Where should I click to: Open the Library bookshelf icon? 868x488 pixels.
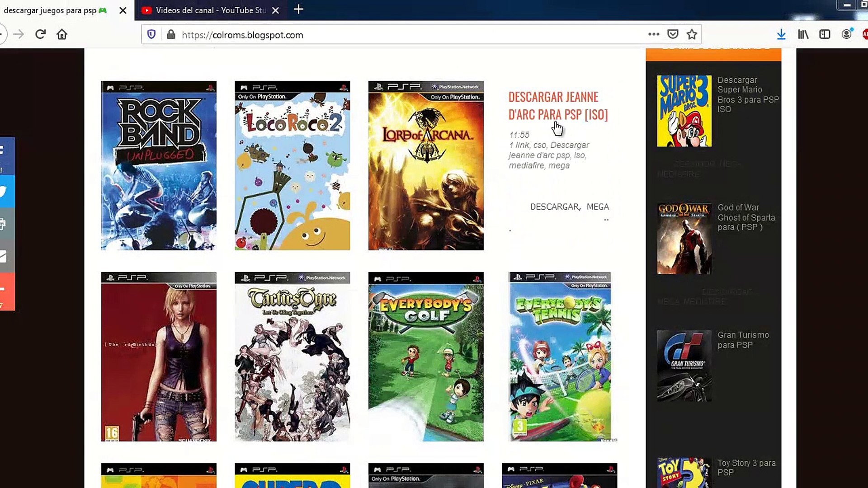pyautogui.click(x=803, y=34)
